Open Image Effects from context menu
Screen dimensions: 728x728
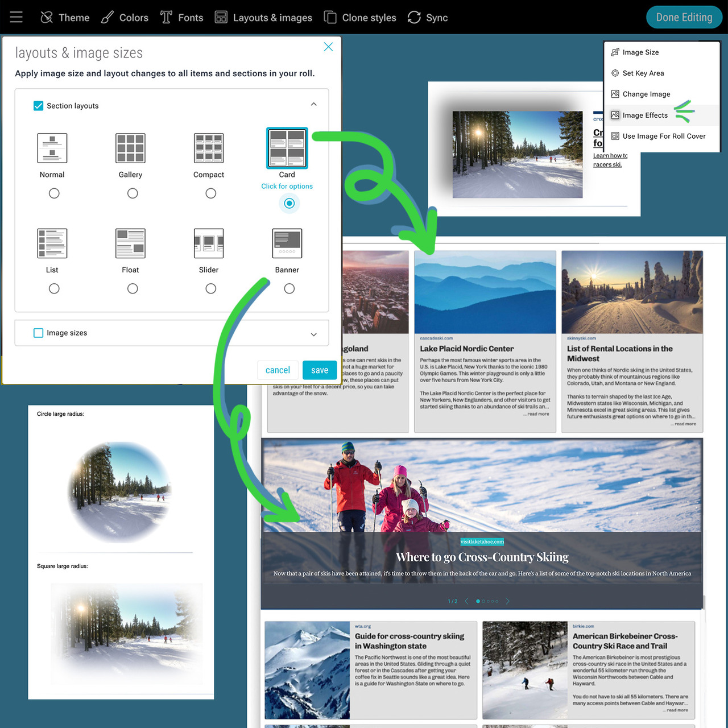[645, 115]
